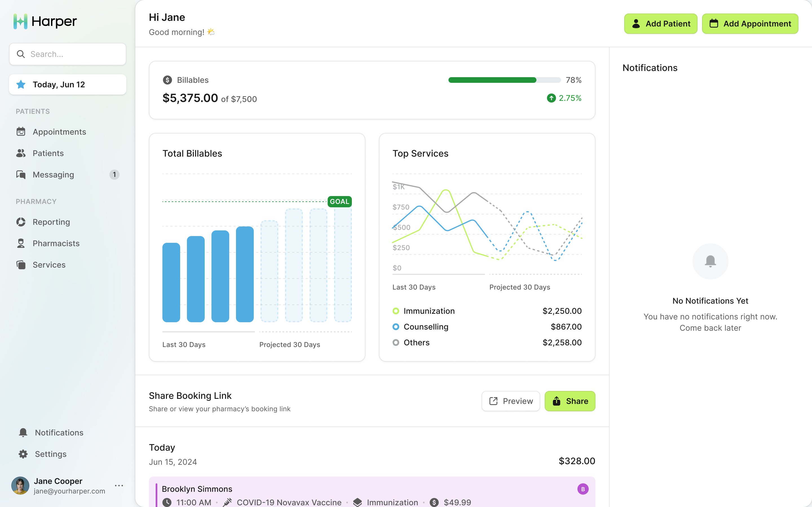The width and height of the screenshot is (812, 507).
Task: Click the Reporting chart icon
Action: tap(21, 222)
